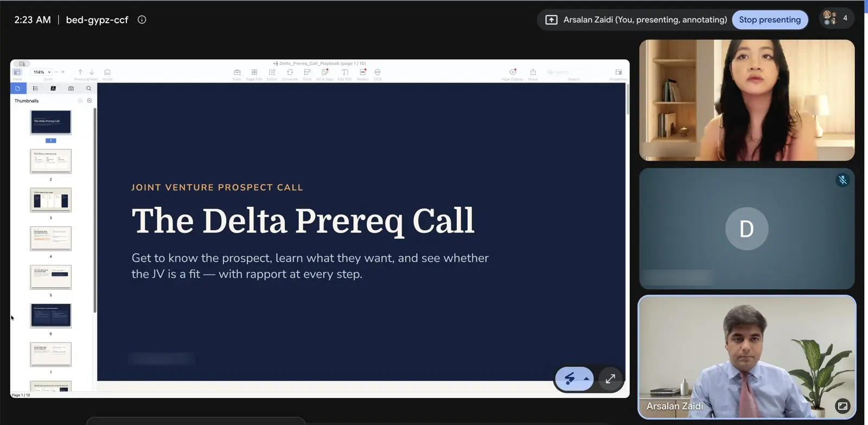
Task: Switch to Snapshots camera sidebar tab
Action: (71, 88)
